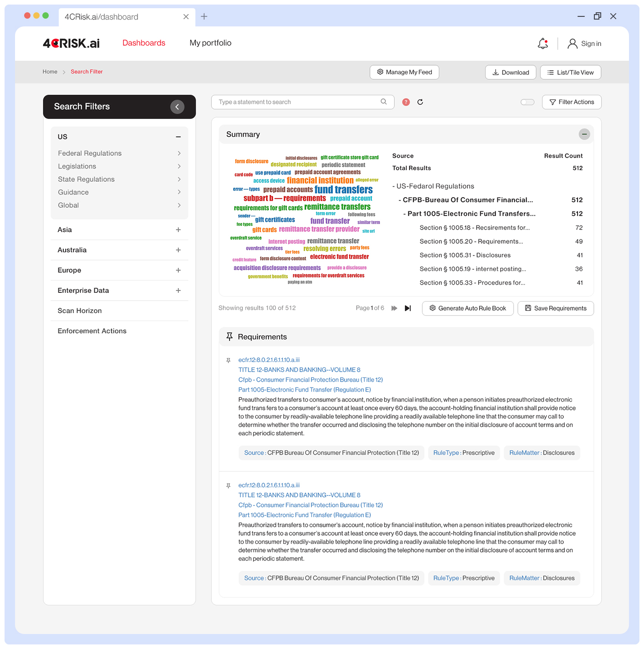The width and height of the screenshot is (644, 649).
Task: Click Save Requirements button
Action: [556, 308]
